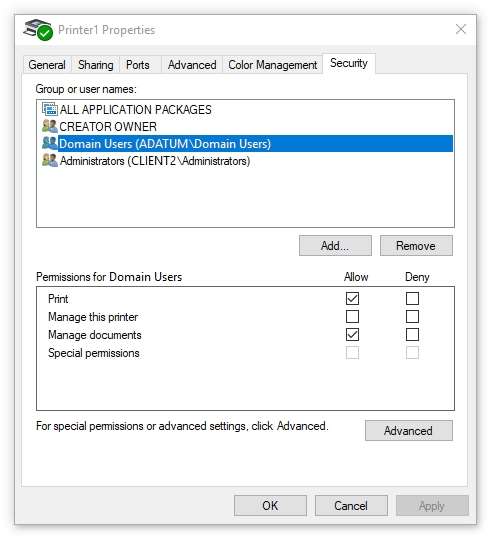Click the ALL APPLICATION PACKAGES icon
This screenshot has height=539, width=491.
[50, 109]
